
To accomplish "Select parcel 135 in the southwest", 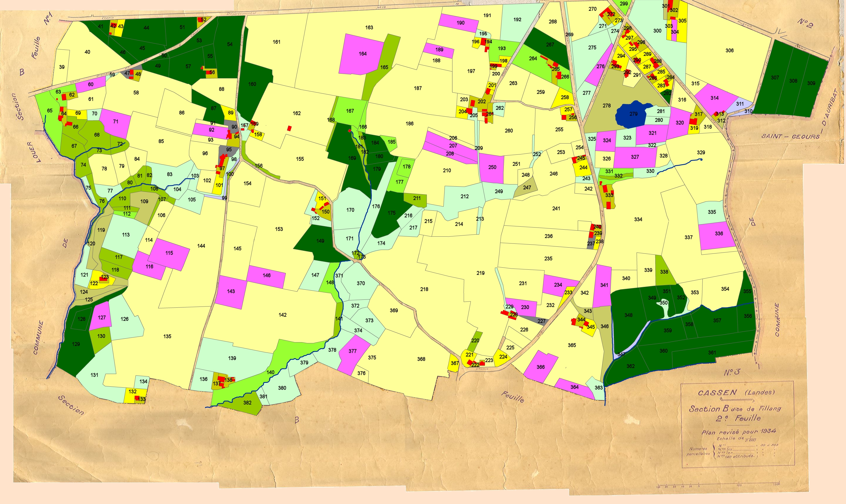I will click(x=167, y=336).
